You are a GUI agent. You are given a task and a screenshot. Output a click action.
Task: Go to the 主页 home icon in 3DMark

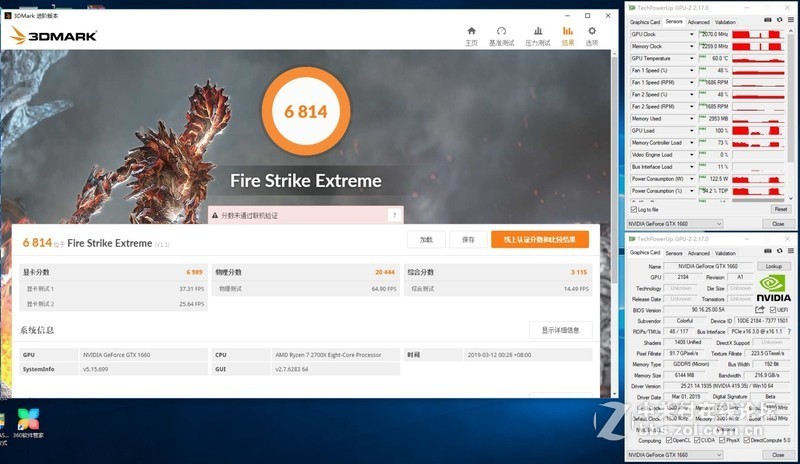click(x=471, y=36)
